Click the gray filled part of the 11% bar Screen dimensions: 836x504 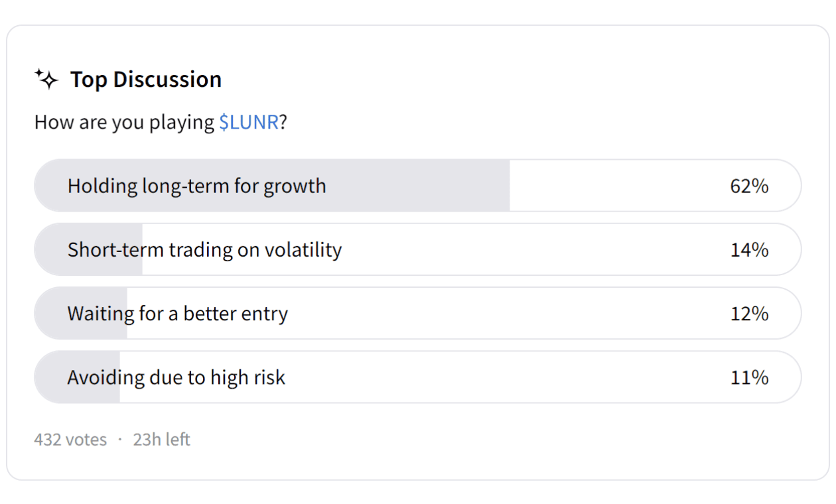coord(50,378)
